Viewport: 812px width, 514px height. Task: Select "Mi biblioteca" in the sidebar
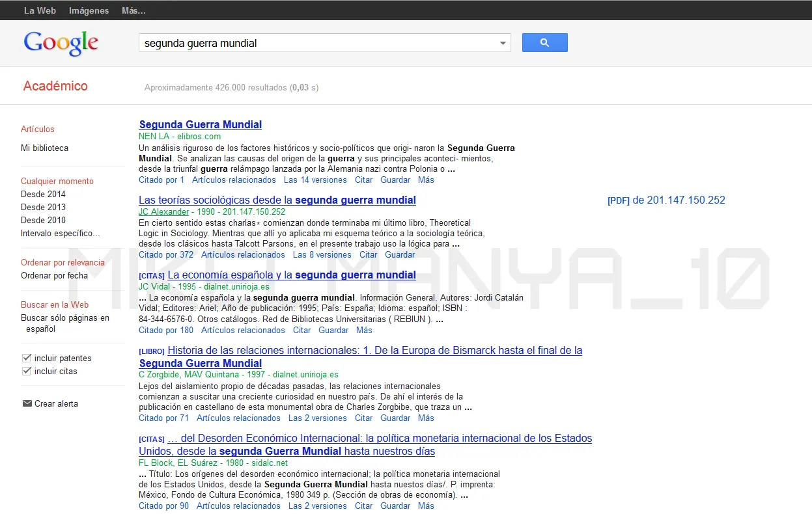pos(44,148)
